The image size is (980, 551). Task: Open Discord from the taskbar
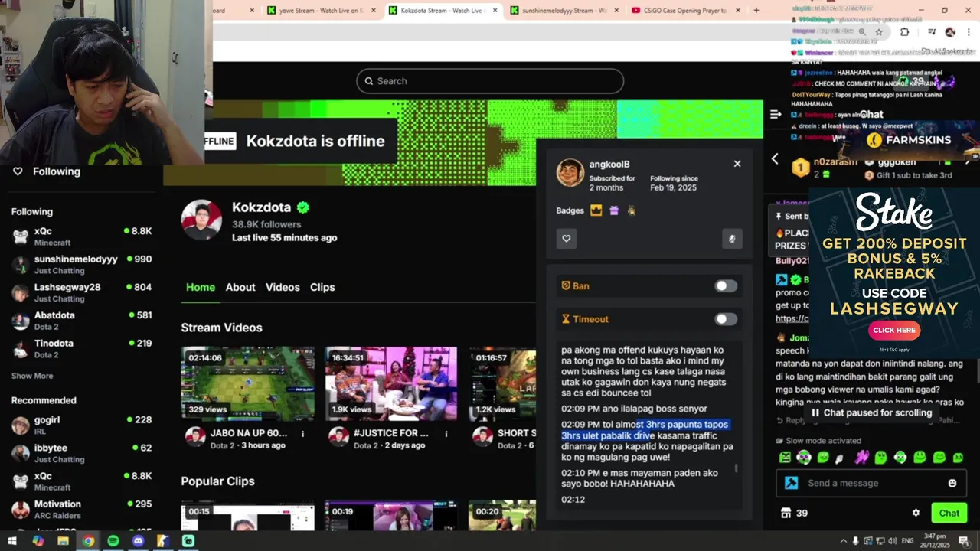138,541
